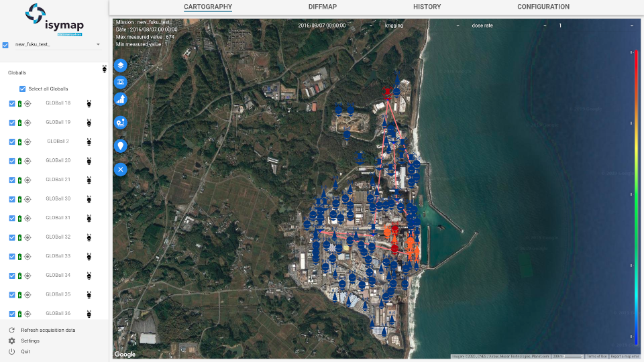Open the HISTORY tab
The image size is (644, 362).
(x=427, y=7)
